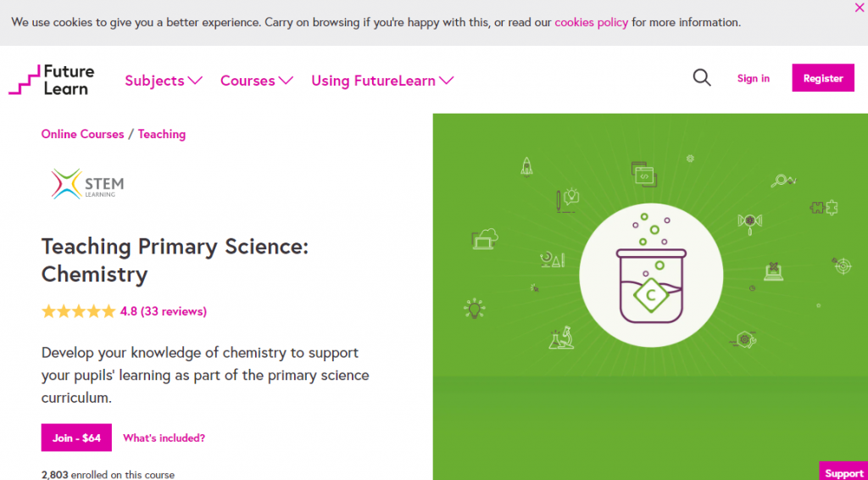The width and height of the screenshot is (868, 480).
Task: Click the search magnifier icon
Action: point(702,78)
